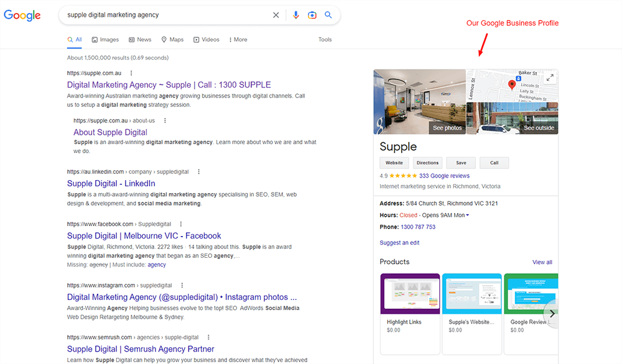Open the 333 Google reviews link
Viewport: 622px width, 364px height.
(x=444, y=176)
